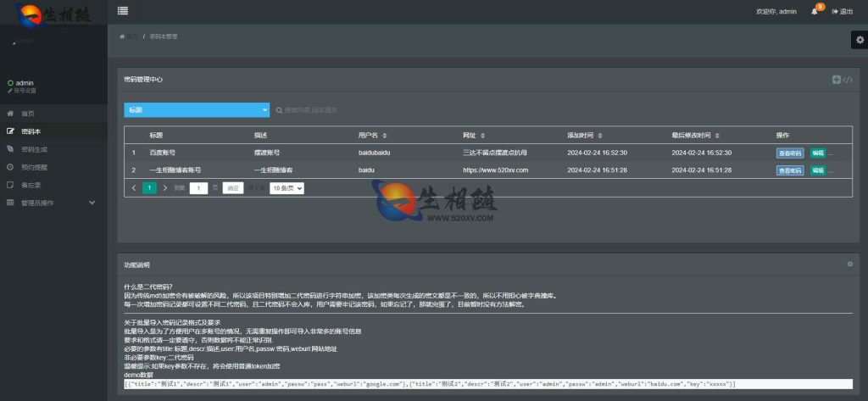Click the table icon beside 管理员操作
This screenshot has height=401, width=868.
click(x=10, y=203)
